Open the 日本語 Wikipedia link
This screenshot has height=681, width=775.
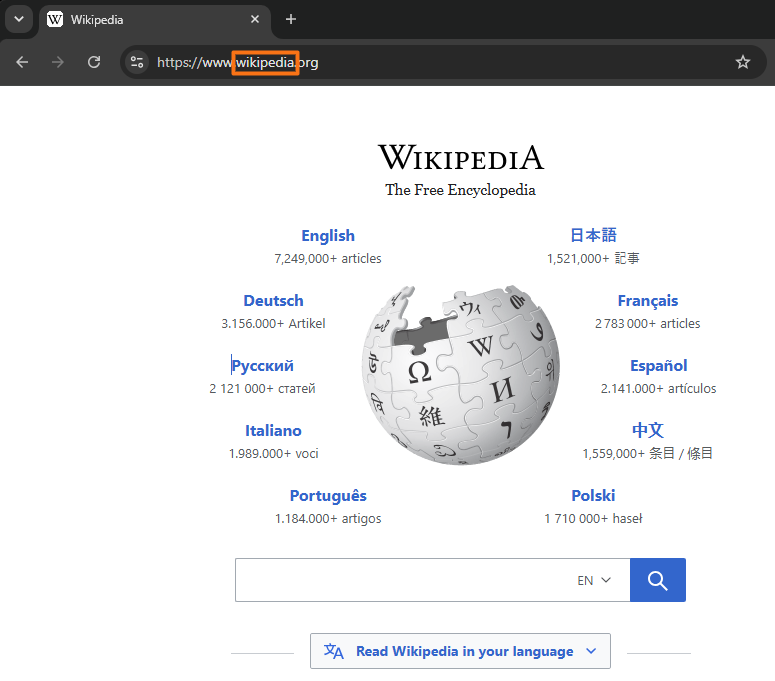coord(593,235)
